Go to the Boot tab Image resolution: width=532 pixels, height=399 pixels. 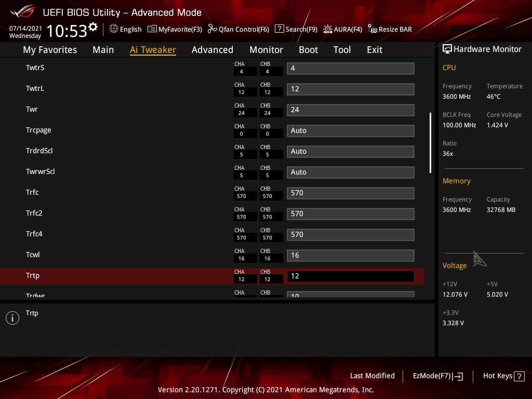[x=309, y=50]
